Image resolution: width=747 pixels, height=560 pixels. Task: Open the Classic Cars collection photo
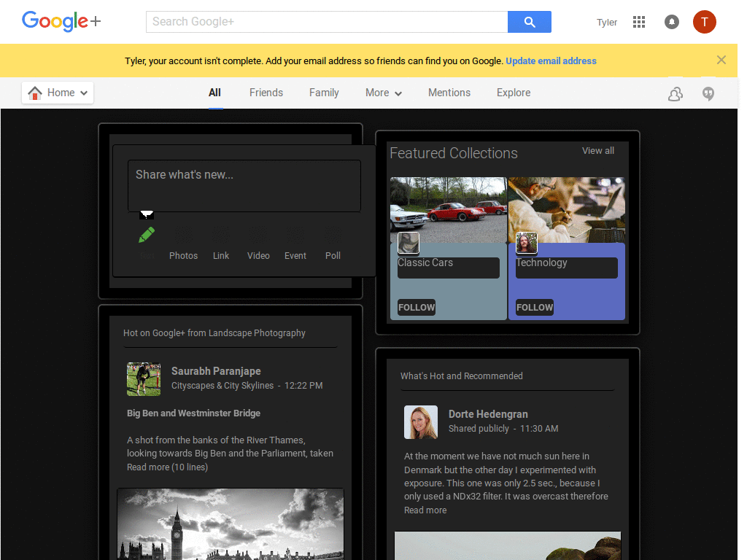[449, 209]
